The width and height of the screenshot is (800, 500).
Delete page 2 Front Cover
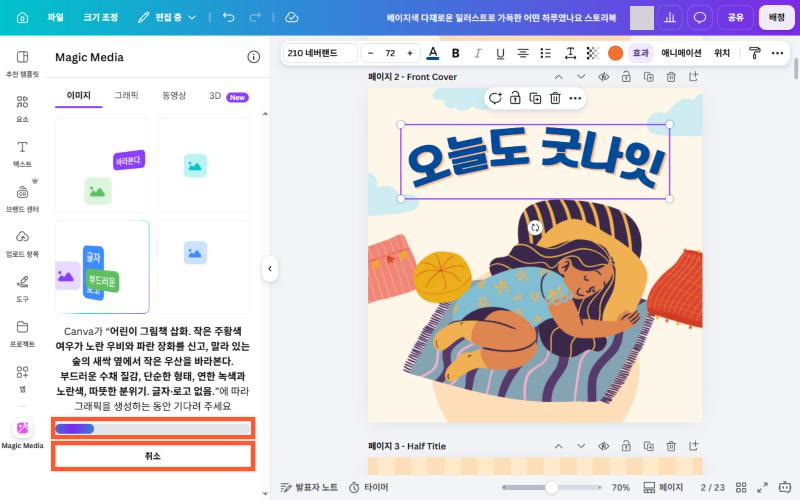671,77
